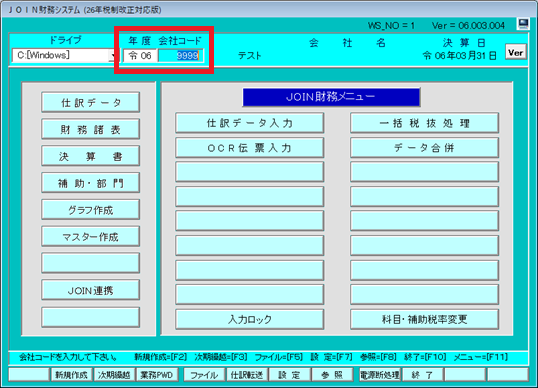Click 参照 in the bottom bar
The width and height of the screenshot is (538, 388).
pyautogui.click(x=332, y=375)
